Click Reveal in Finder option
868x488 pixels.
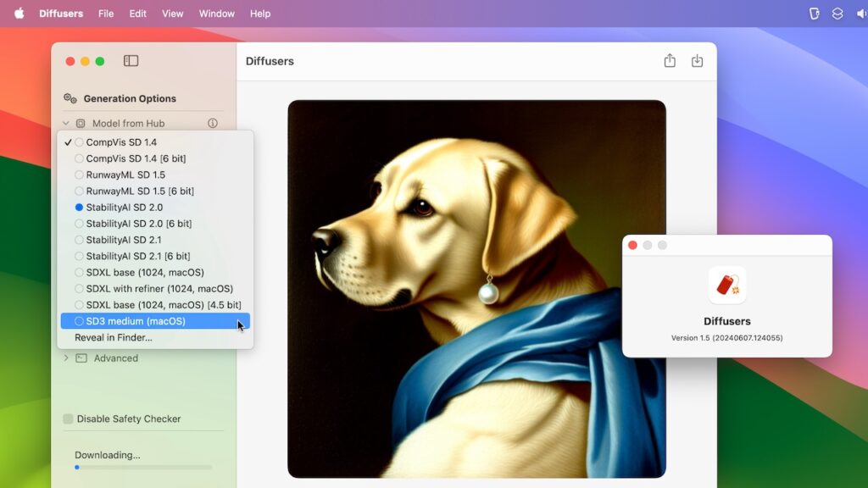click(114, 337)
